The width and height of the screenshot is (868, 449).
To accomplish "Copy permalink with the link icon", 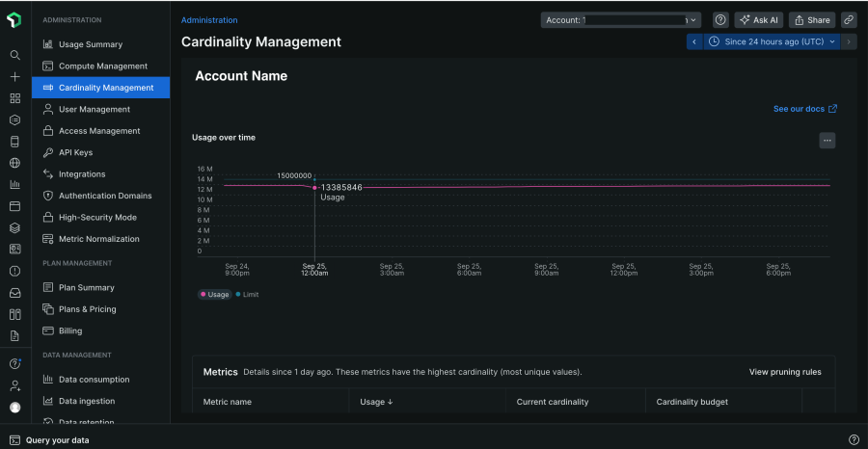I will pyautogui.click(x=849, y=19).
